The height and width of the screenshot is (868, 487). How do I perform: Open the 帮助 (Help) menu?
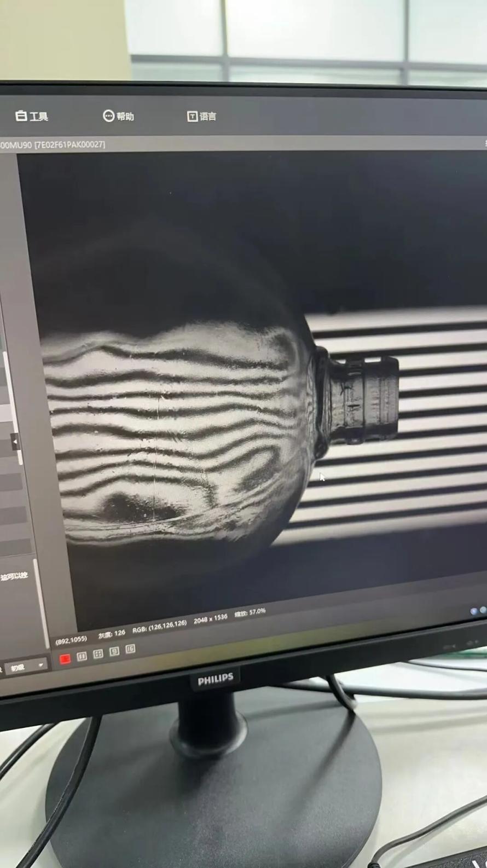click(118, 116)
